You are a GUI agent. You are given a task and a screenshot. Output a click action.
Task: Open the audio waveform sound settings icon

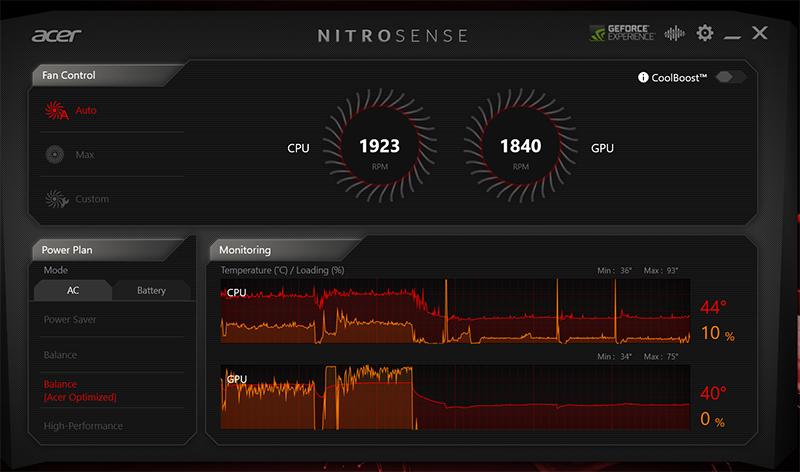pyautogui.click(x=675, y=33)
